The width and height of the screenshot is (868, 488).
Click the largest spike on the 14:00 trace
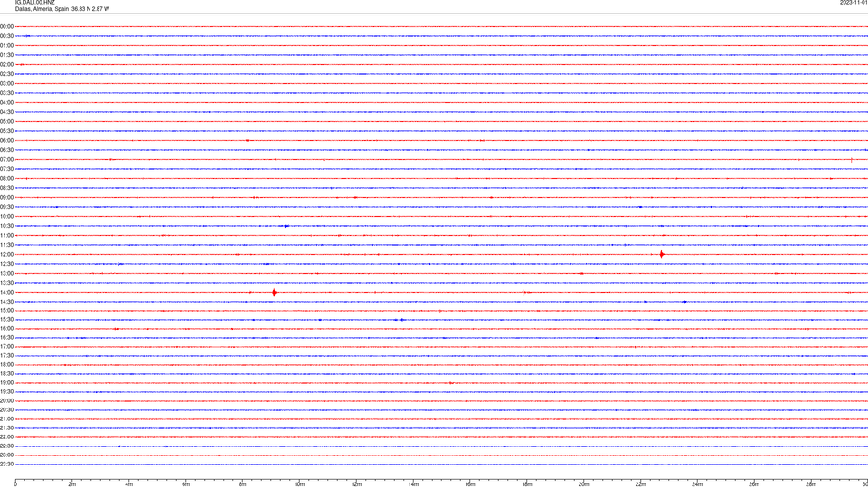(274, 292)
